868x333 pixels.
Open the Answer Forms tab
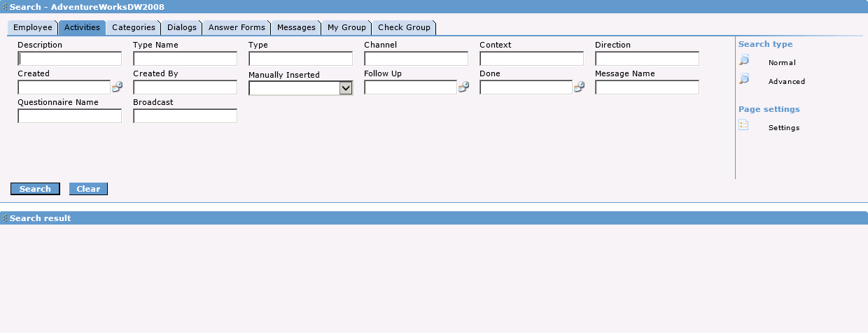tap(237, 27)
